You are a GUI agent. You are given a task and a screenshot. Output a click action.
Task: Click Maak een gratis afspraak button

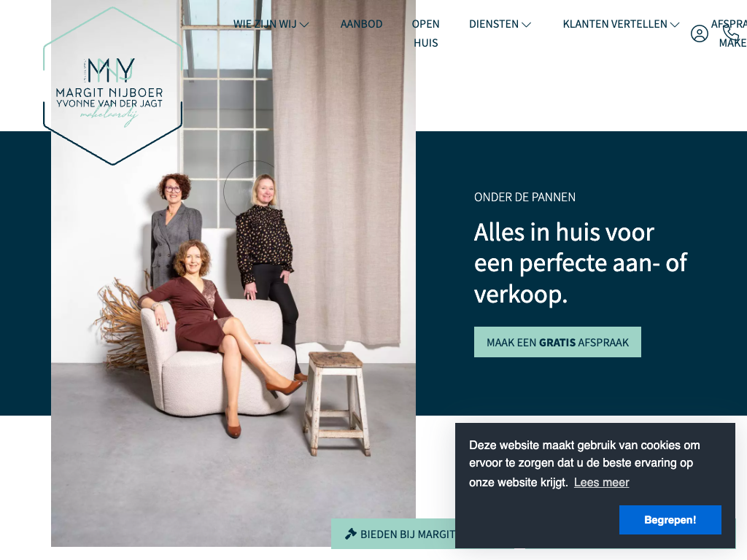click(557, 342)
